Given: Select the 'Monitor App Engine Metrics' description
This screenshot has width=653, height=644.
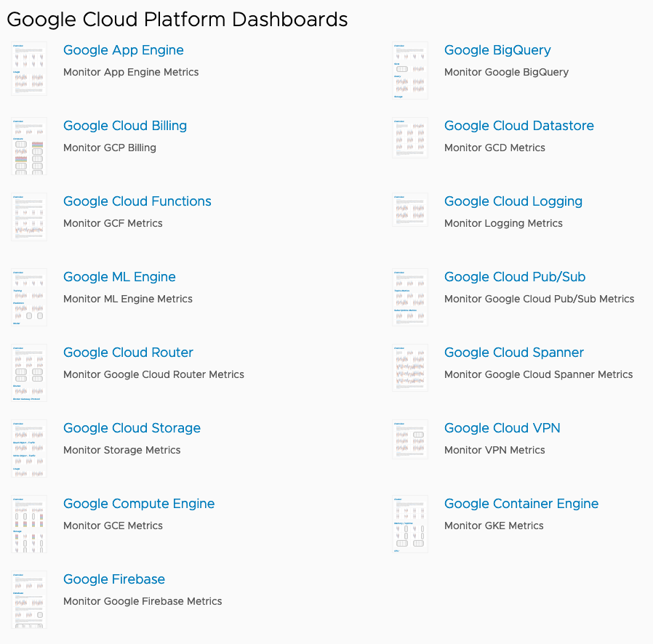Looking at the screenshot, I should 131,73.
